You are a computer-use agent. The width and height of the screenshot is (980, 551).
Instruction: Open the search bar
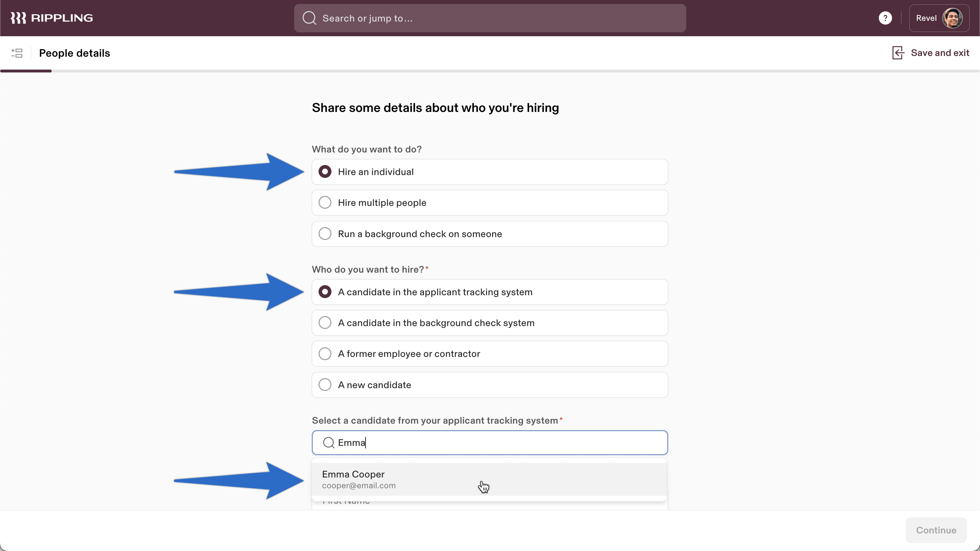(x=490, y=18)
